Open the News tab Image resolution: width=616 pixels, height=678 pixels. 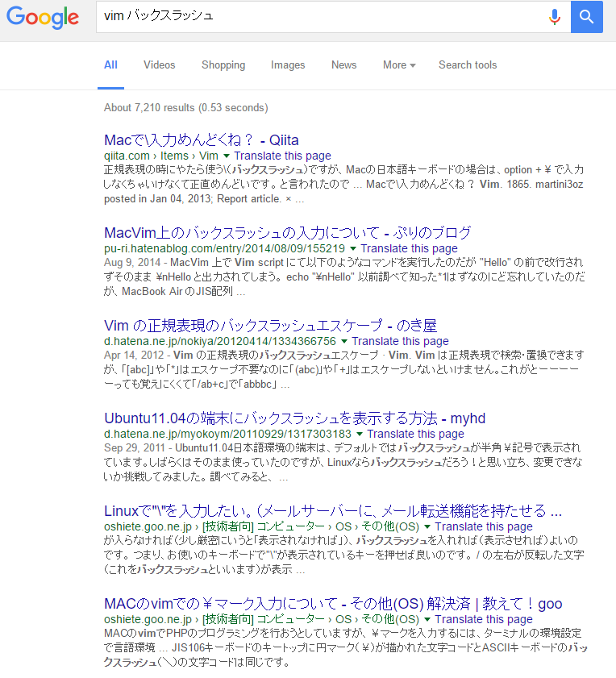(344, 64)
